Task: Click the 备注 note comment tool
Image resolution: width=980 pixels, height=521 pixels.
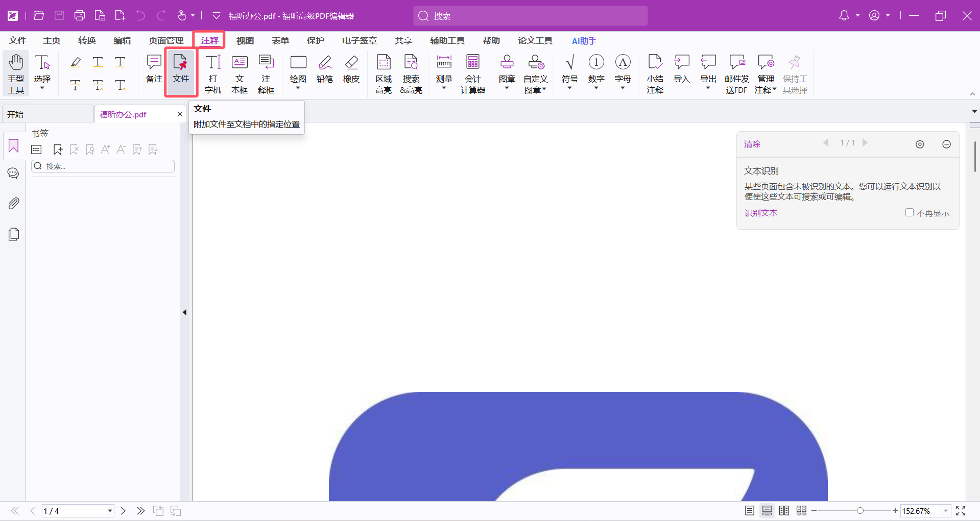Action: tap(154, 69)
